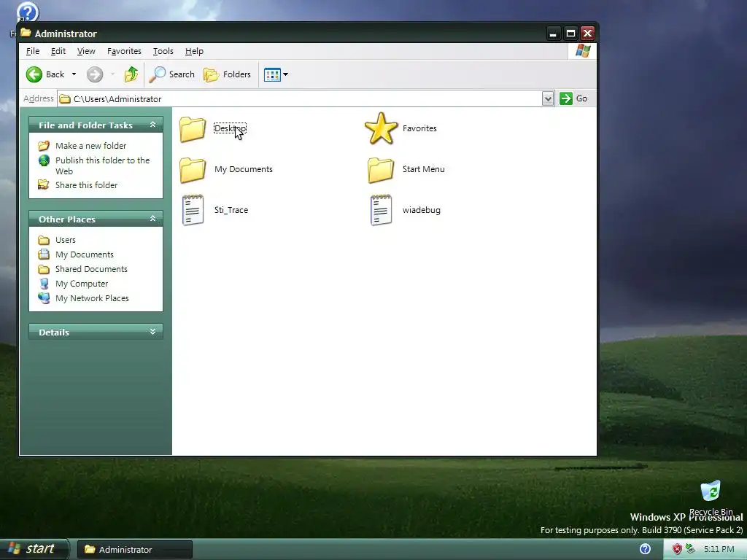Open My Documents from Other Places
This screenshot has width=747, height=560.
[85, 254]
